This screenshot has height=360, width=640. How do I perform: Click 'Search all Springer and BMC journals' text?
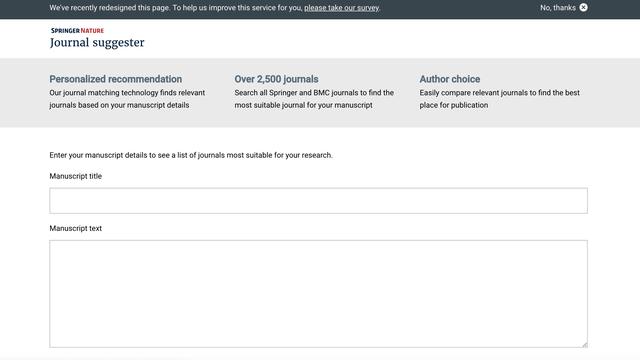pos(314,99)
